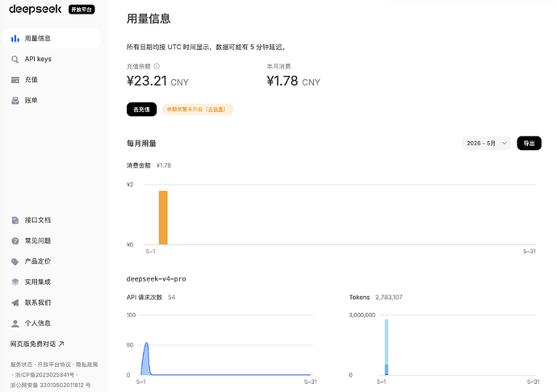
Task: Click the 隐私政策 footer link
Action: (x=86, y=365)
